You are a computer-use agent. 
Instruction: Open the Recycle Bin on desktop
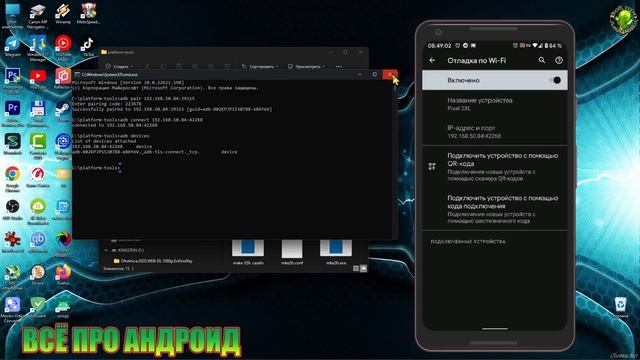pyautogui.click(x=620, y=307)
